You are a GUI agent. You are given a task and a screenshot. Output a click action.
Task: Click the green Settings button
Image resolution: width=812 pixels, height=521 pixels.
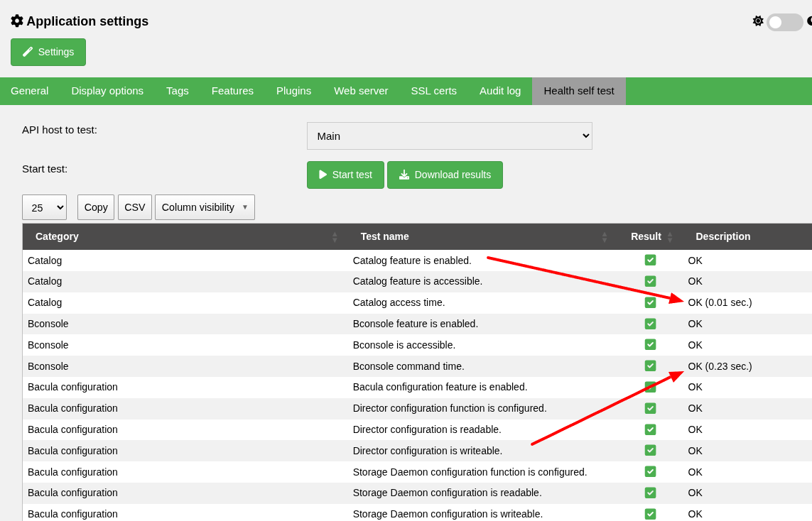[48, 53]
